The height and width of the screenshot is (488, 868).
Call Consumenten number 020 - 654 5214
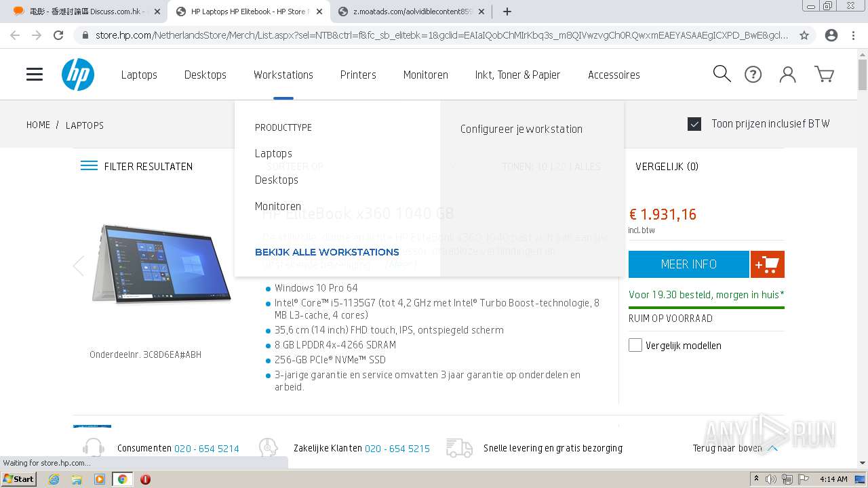[x=207, y=448]
